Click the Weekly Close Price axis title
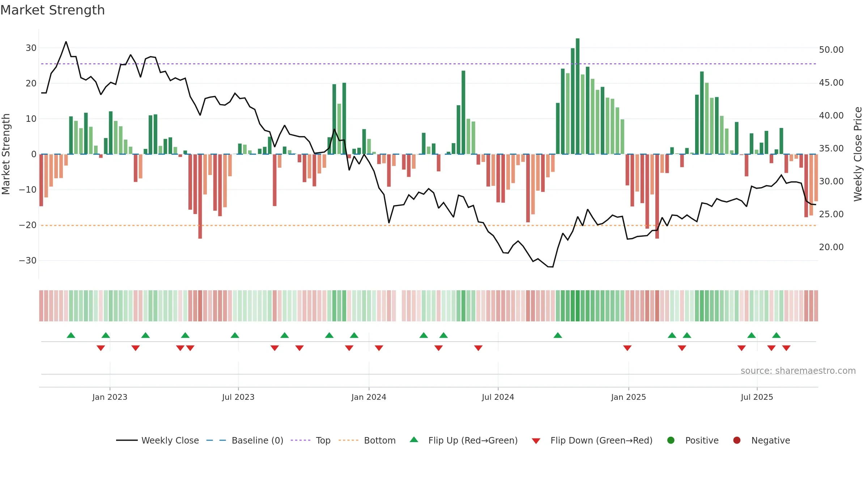This screenshot has height=488, width=868. pos(858,154)
